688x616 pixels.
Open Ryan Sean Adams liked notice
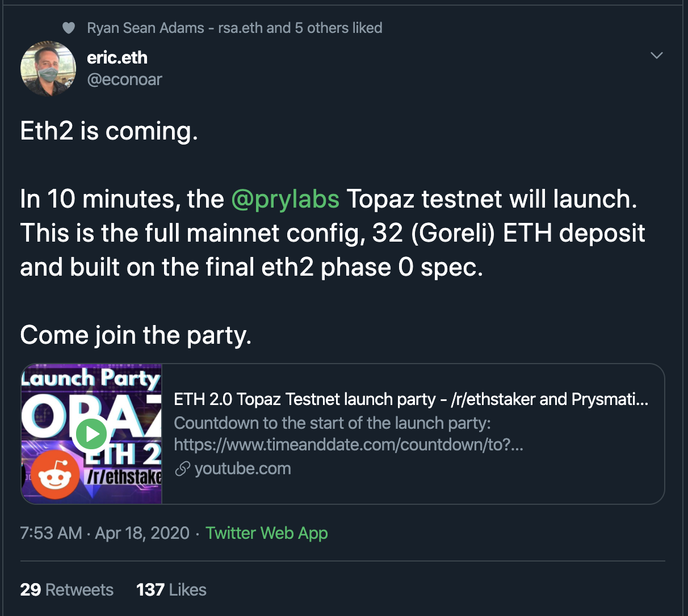(234, 28)
